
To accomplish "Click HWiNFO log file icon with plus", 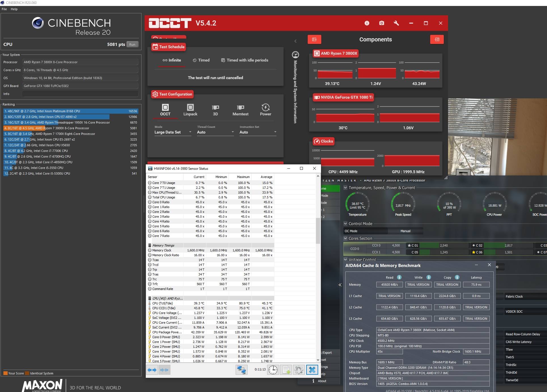I will [286, 370].
